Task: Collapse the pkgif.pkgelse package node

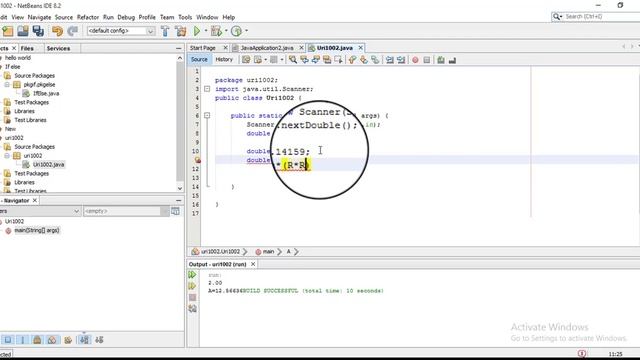Action: click(7, 84)
